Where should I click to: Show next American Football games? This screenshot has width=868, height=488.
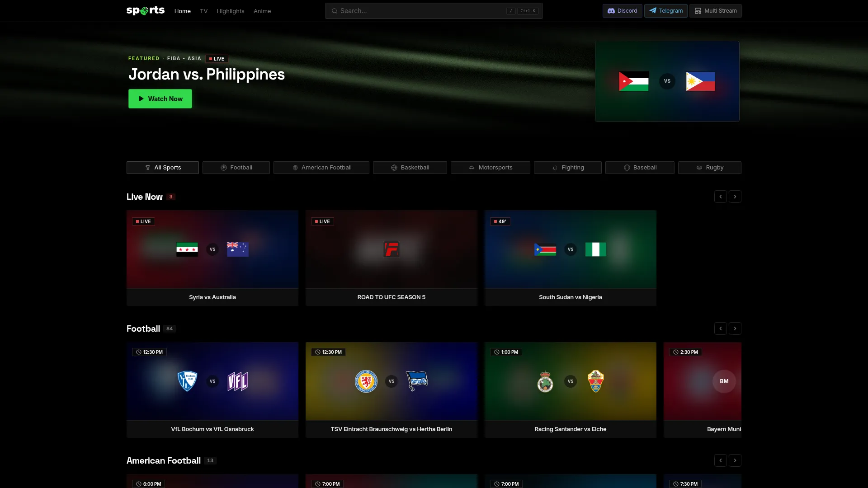(x=735, y=460)
